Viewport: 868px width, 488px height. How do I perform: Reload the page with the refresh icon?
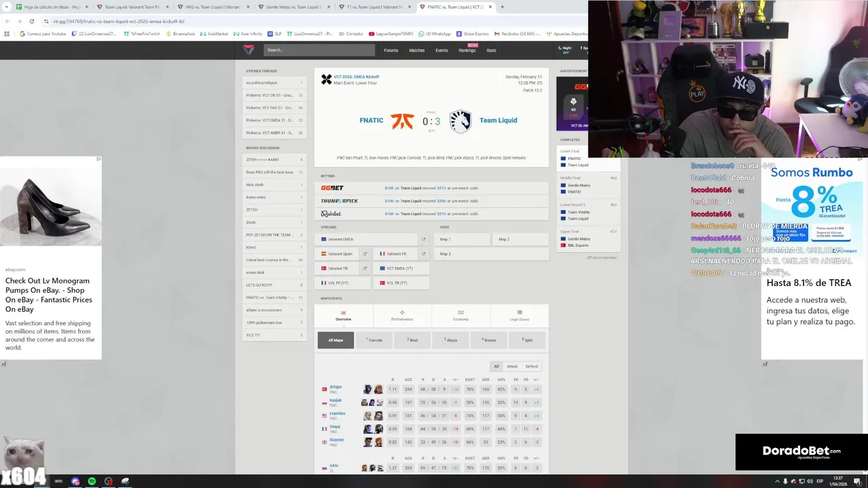coord(31,21)
